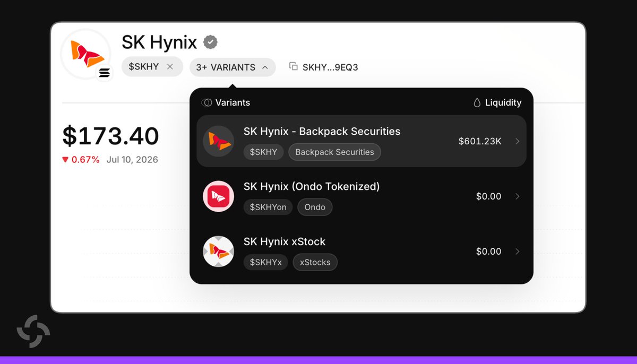Click the Ondo provider tag
This screenshot has height=364, width=637.
(315, 207)
